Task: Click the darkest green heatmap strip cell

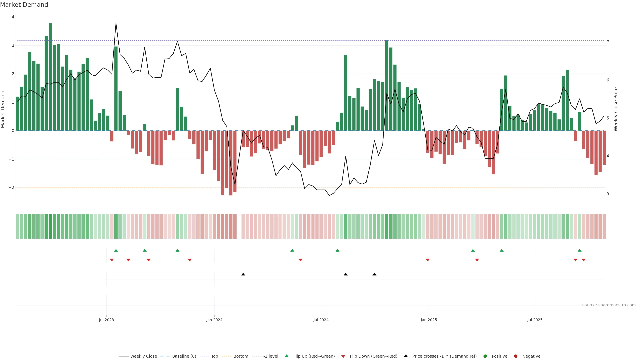Action: 50,226
